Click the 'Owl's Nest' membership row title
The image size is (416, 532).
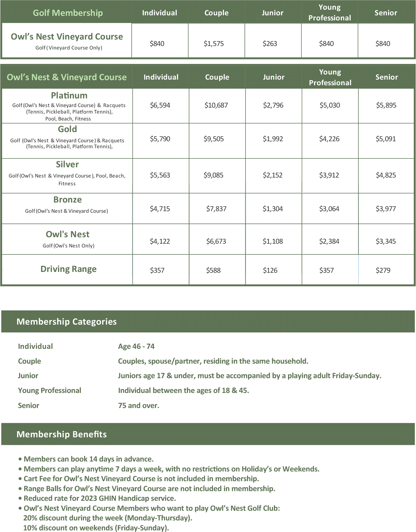(68, 234)
